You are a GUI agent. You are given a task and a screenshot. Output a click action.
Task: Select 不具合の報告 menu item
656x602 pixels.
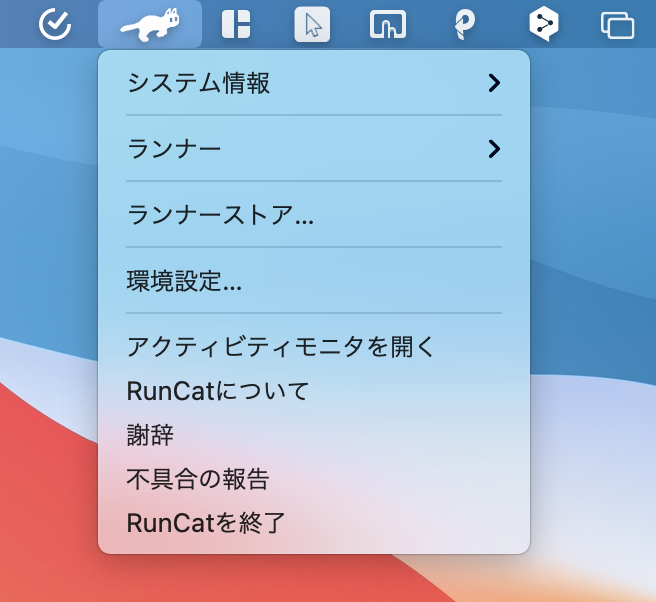click(314, 479)
